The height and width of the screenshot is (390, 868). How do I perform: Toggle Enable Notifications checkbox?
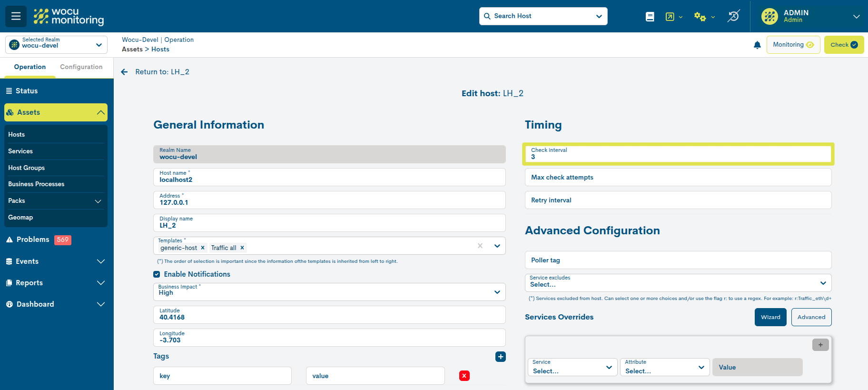[157, 274]
